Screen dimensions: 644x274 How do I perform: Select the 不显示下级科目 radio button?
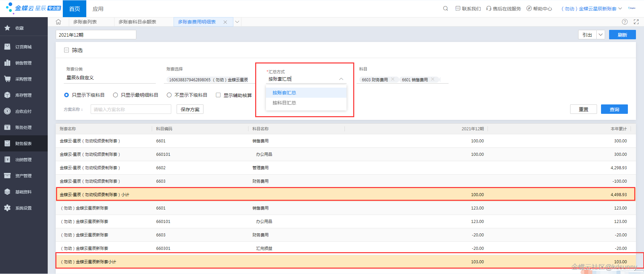tap(169, 95)
